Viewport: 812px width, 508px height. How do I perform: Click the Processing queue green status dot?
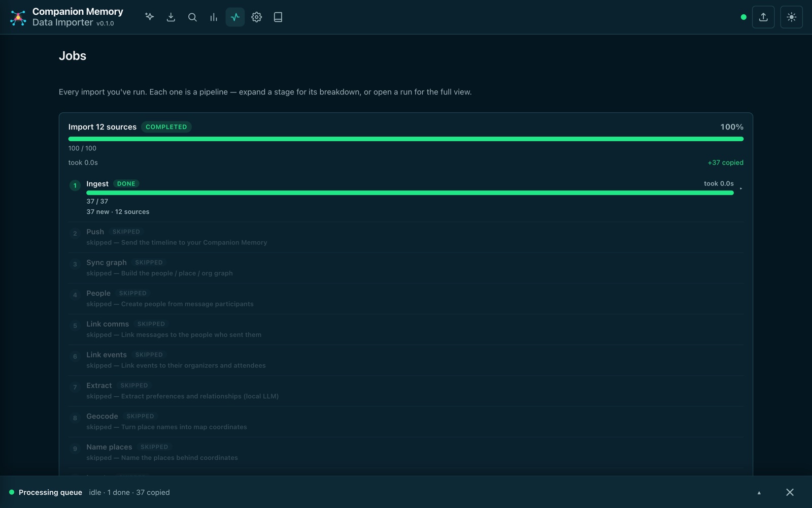point(12,492)
